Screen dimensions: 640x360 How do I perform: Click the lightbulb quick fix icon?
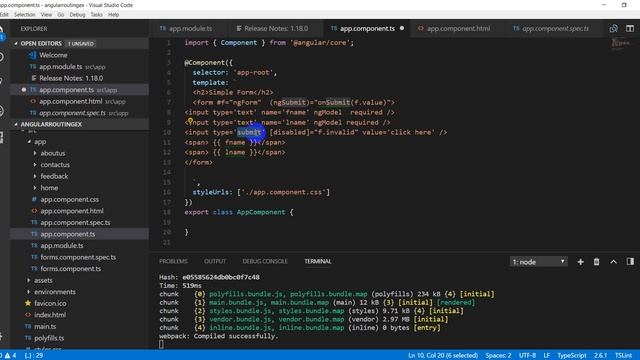(190, 121)
